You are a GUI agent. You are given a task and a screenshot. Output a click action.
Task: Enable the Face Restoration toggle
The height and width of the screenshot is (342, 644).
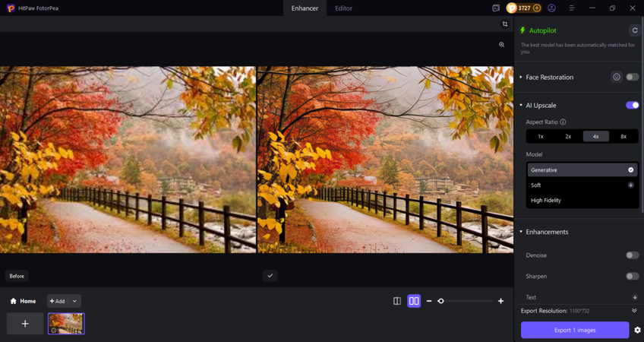pos(633,77)
